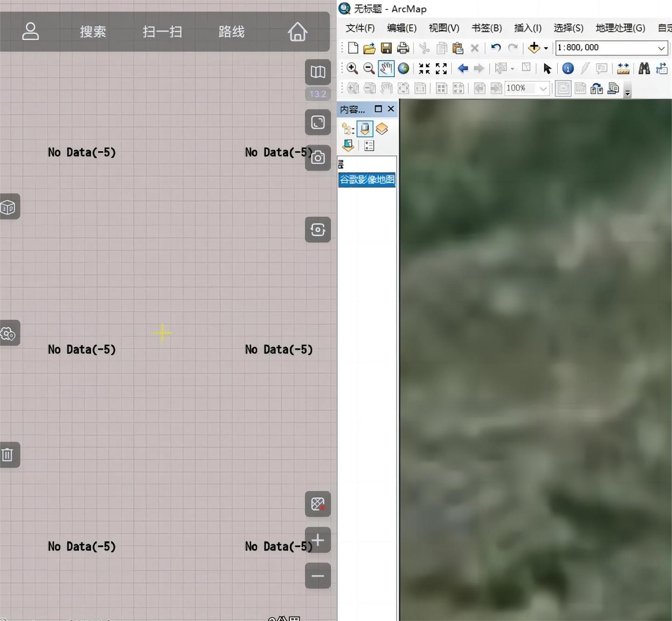Zoom out with the minus button
672x621 pixels.
click(318, 576)
